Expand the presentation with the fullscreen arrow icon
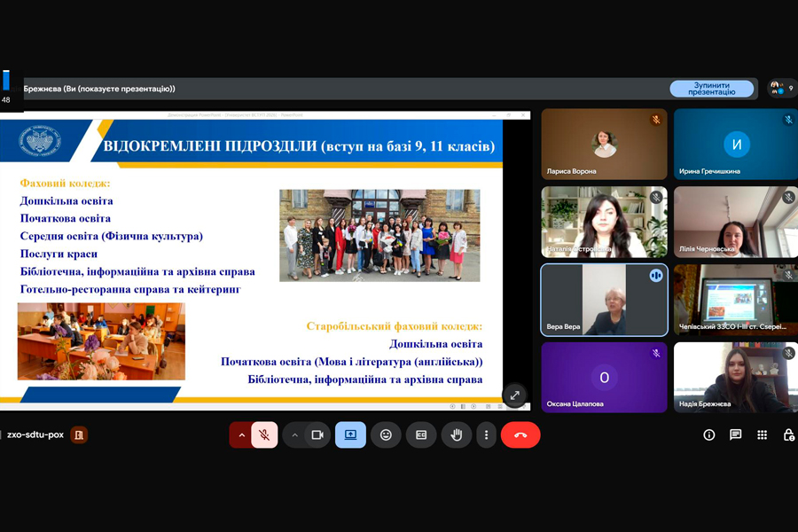 click(514, 395)
